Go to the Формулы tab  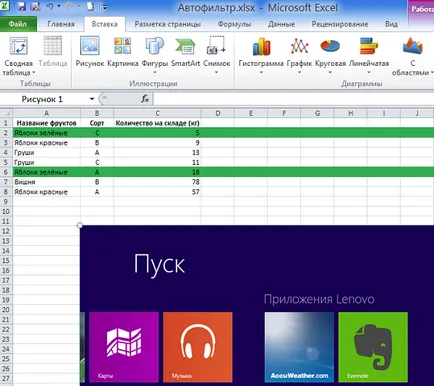point(234,24)
